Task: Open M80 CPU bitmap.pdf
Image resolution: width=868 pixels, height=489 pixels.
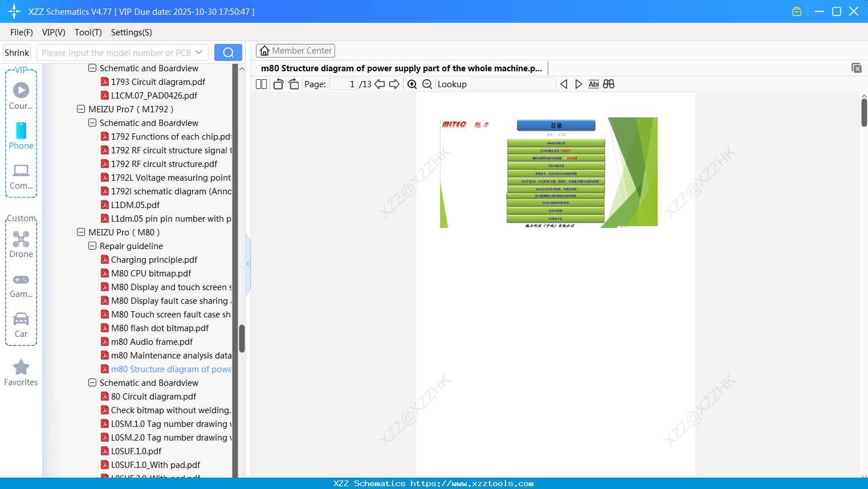Action: (151, 273)
